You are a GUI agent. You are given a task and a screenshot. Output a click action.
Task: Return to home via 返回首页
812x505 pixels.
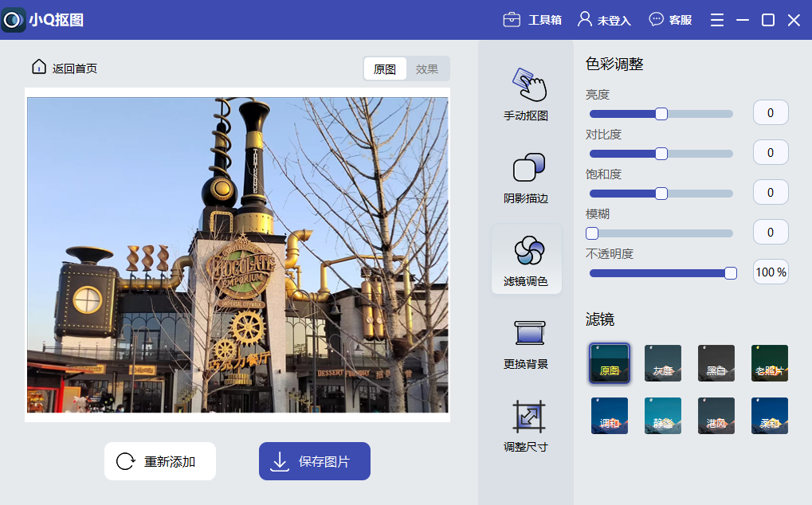click(x=64, y=68)
